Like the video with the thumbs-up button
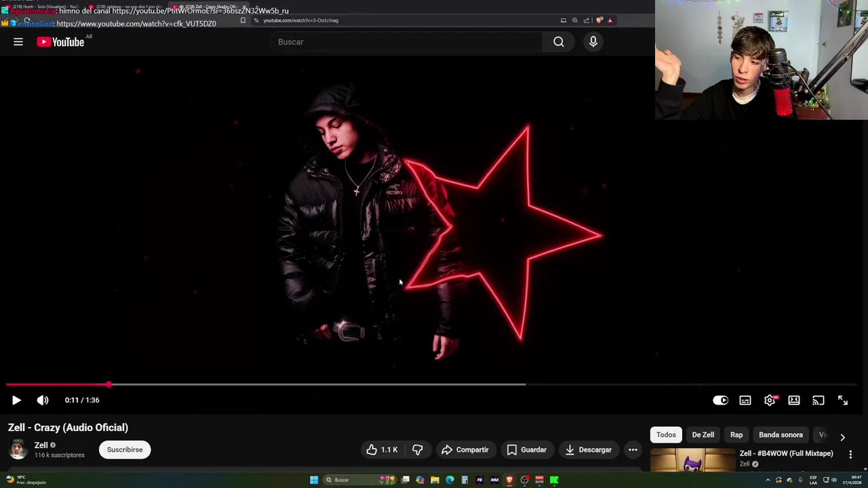868x488 pixels. click(x=382, y=449)
